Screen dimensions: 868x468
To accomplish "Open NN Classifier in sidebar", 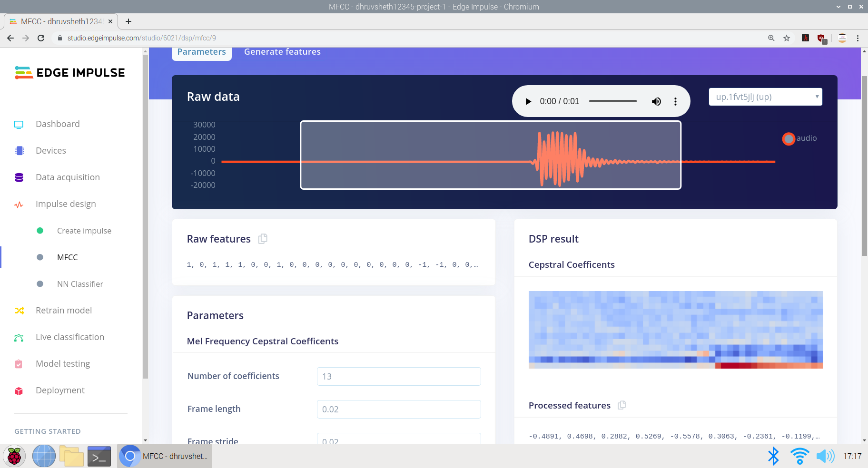I will click(x=80, y=284).
